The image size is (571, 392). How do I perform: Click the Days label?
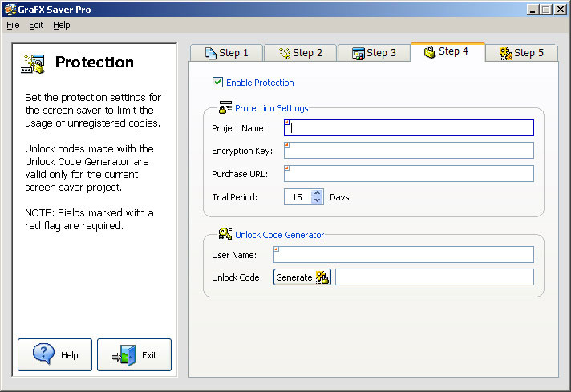(x=339, y=197)
